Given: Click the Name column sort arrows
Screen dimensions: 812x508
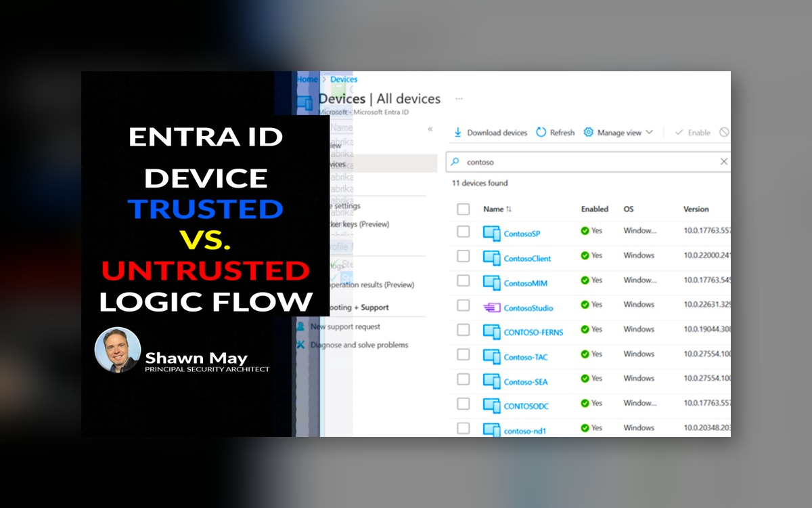Looking at the screenshot, I should 509,209.
